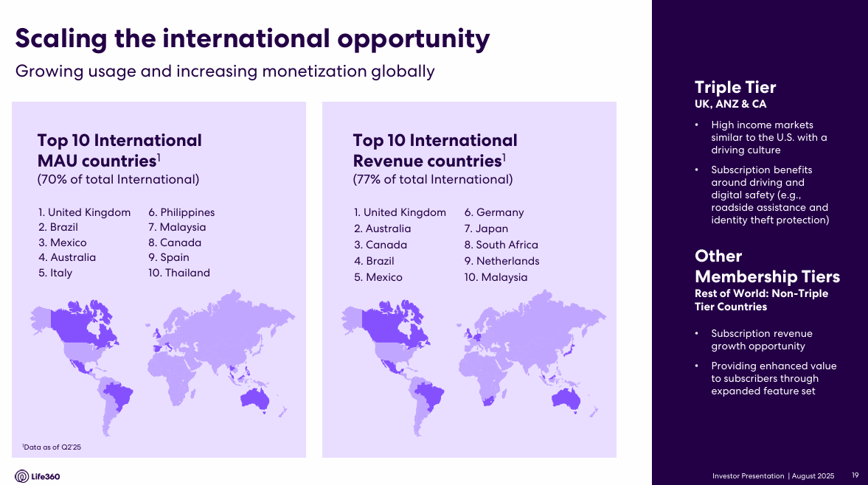
Task: Click "5. Italy" in MAU list
Action: point(55,273)
